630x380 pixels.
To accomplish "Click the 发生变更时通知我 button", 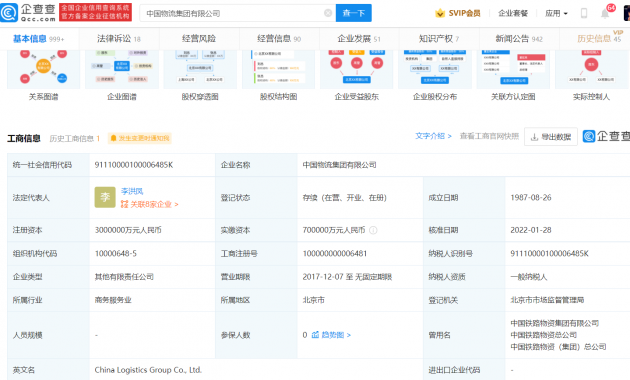I will (x=140, y=139).
